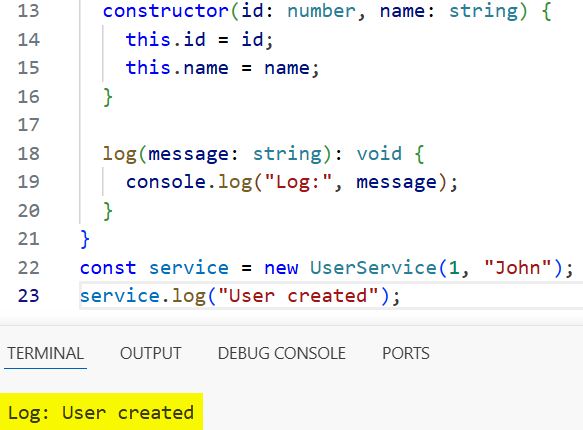Click the 'new' keyword on line 22
This screenshot has width=583, height=430.
[281, 268]
